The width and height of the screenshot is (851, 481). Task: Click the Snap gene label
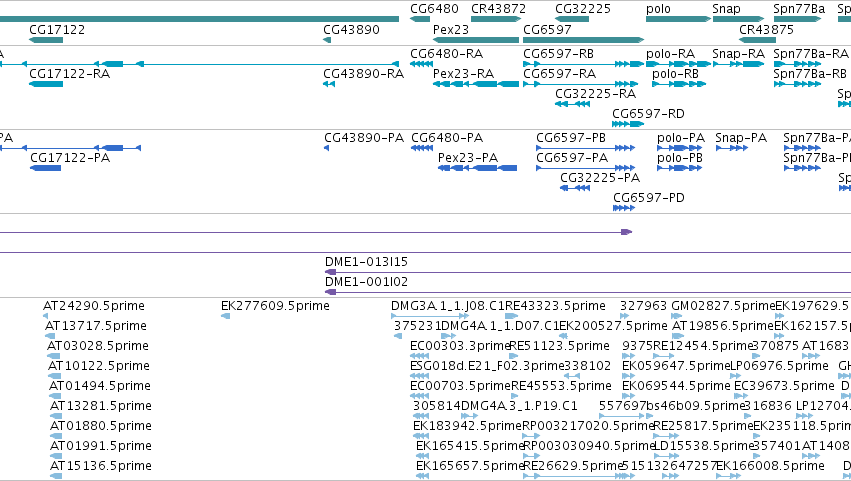click(x=726, y=9)
